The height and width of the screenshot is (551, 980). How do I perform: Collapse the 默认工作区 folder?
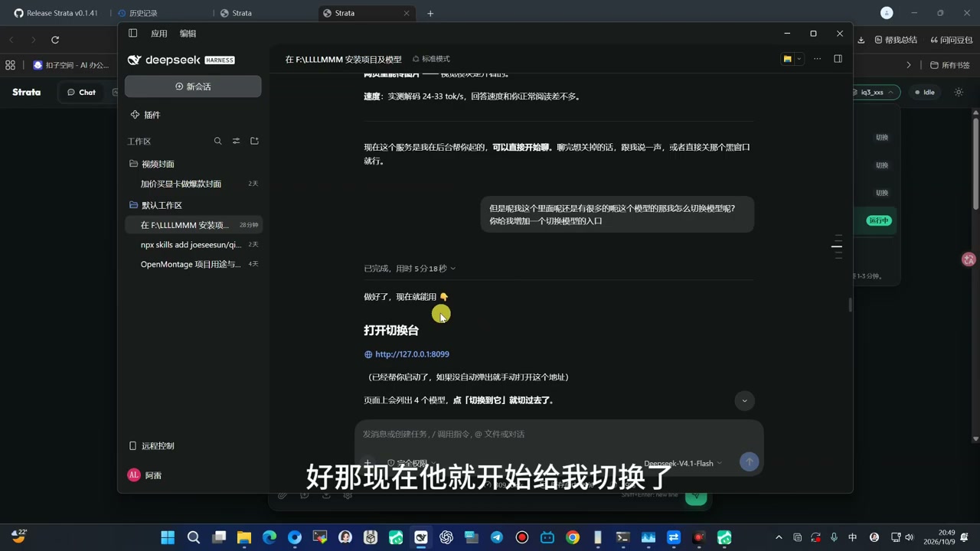(155, 205)
